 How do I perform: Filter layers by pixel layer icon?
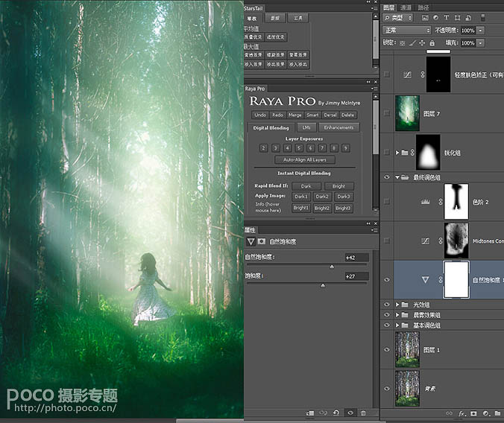[x=425, y=18]
